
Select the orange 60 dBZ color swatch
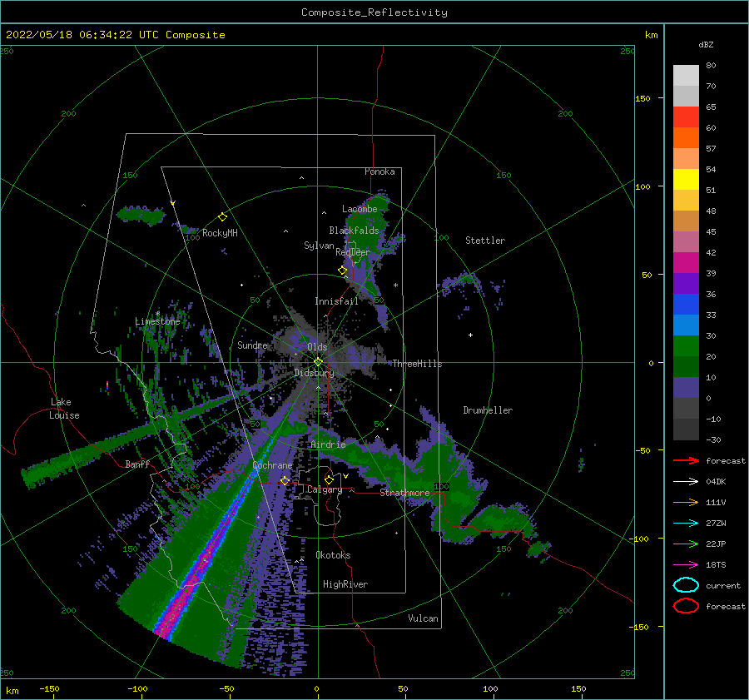(686, 137)
